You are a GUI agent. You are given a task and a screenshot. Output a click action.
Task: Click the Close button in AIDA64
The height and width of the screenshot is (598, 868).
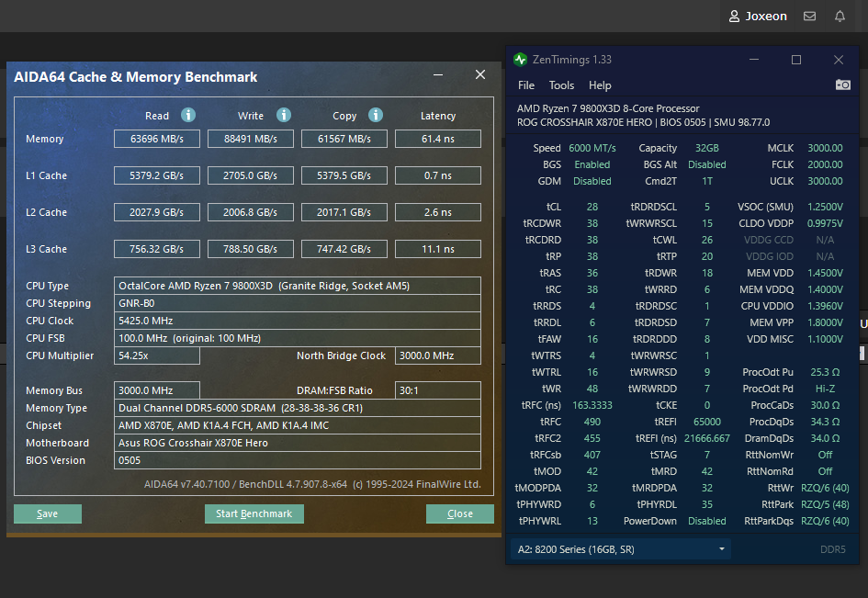tap(460, 513)
